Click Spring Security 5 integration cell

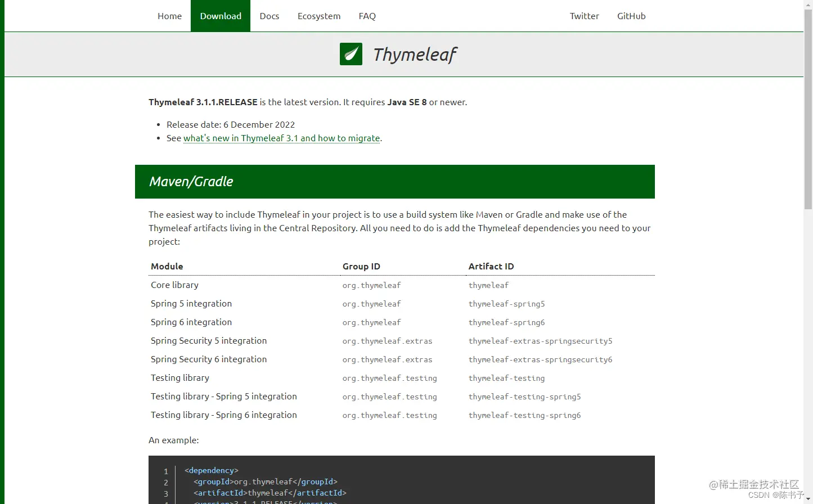click(x=209, y=340)
